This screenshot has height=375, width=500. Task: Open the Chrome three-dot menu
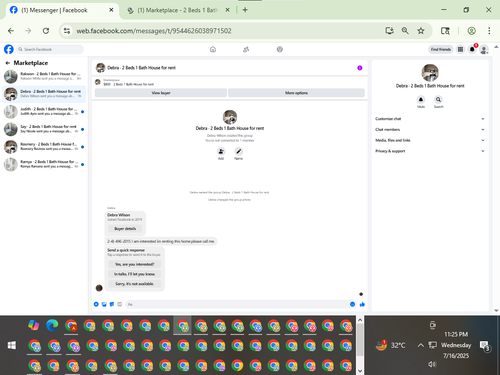pos(489,31)
